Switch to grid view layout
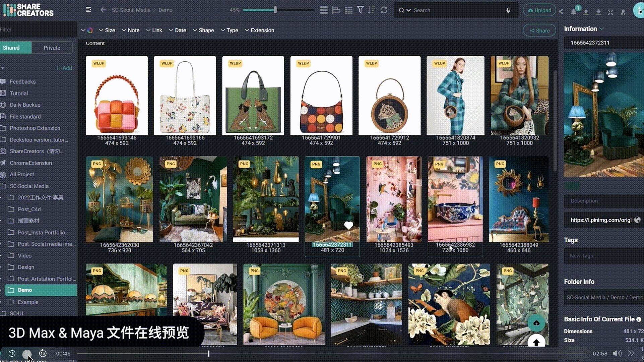 [x=348, y=10]
